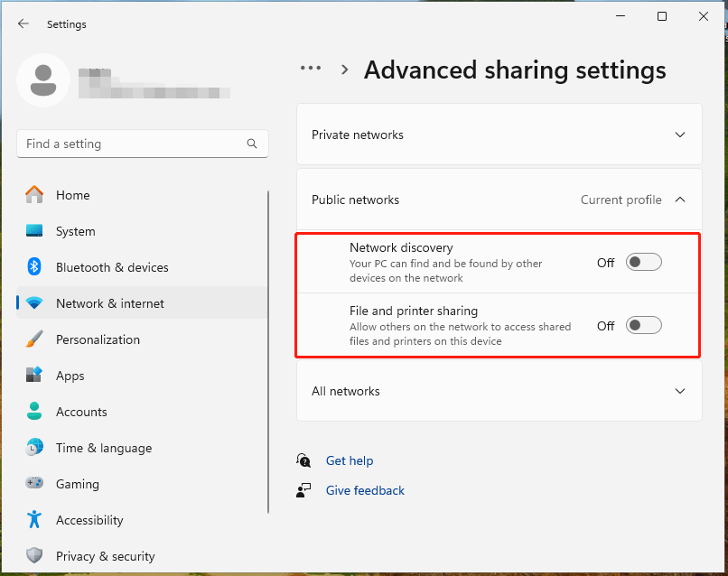Click Give feedback

[x=364, y=490]
